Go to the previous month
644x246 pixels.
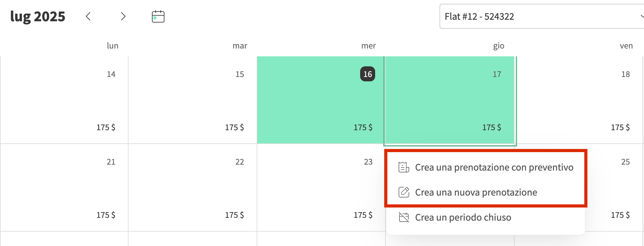(x=88, y=16)
